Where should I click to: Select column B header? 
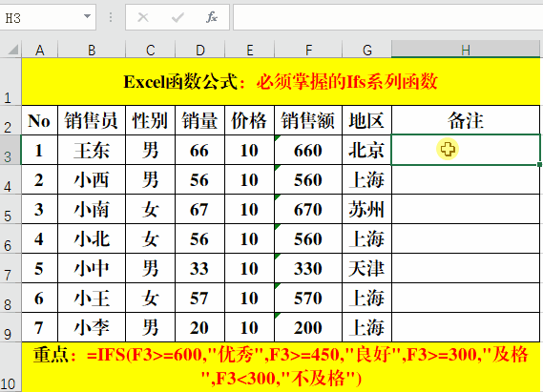(92, 51)
